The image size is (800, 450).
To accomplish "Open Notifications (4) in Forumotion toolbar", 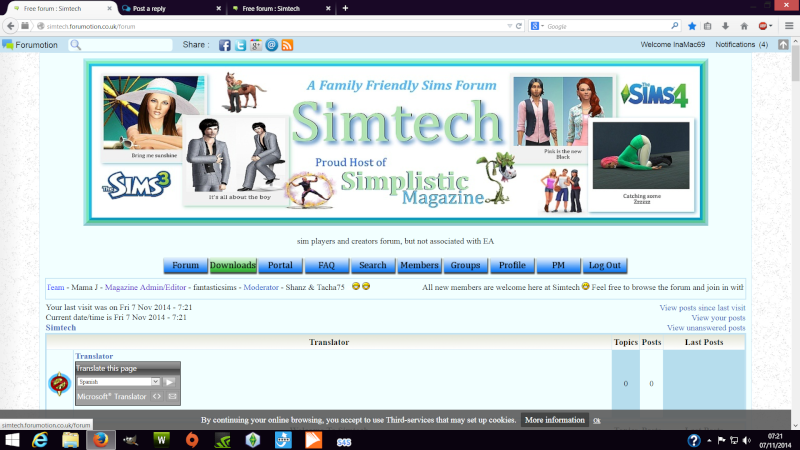I will click(741, 45).
